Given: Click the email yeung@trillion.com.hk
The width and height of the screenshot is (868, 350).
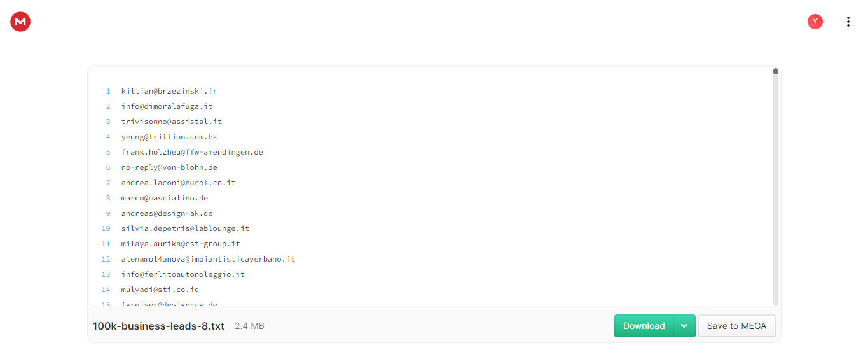Looking at the screenshot, I should [x=169, y=137].
